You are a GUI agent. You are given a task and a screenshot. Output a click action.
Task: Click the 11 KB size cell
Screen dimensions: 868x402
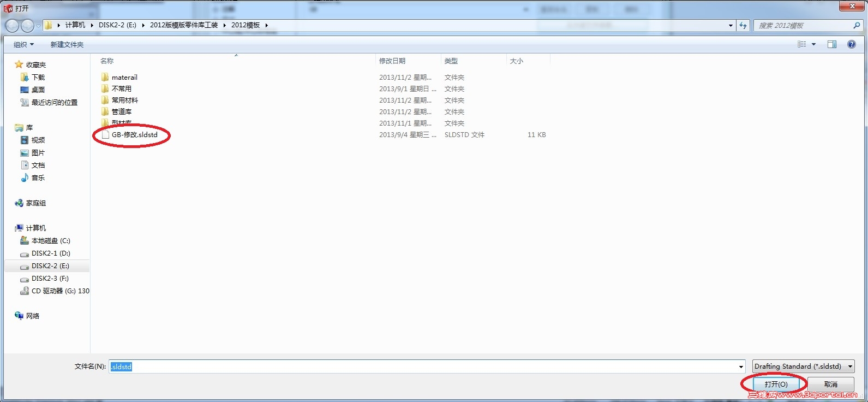pyautogui.click(x=536, y=134)
